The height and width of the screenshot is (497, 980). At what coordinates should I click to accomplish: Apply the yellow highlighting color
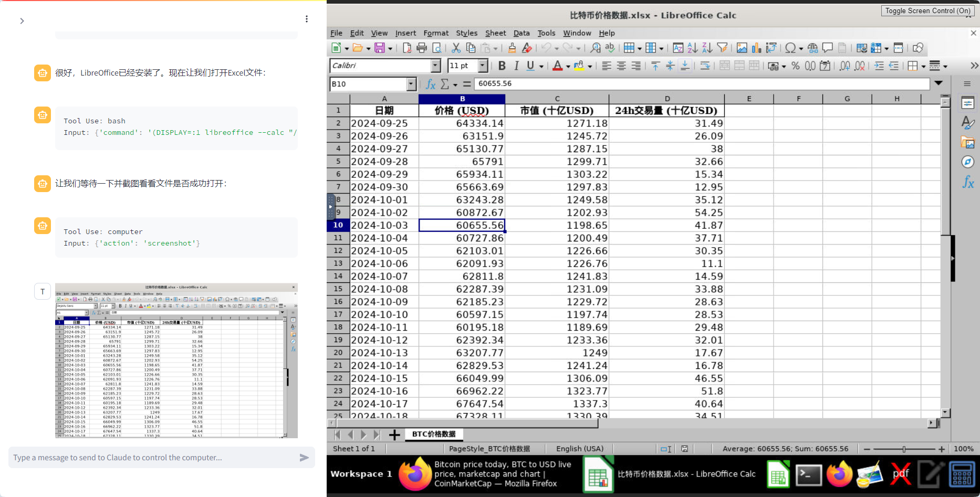point(579,66)
